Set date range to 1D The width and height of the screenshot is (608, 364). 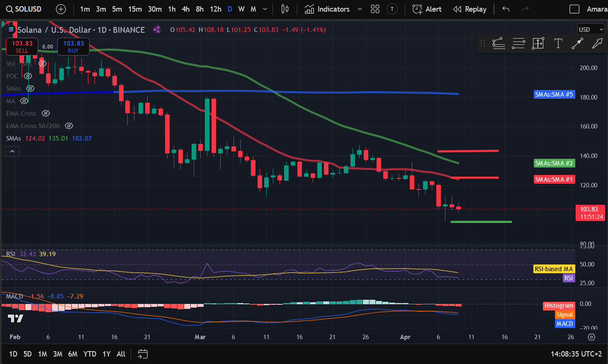pyautogui.click(x=13, y=354)
